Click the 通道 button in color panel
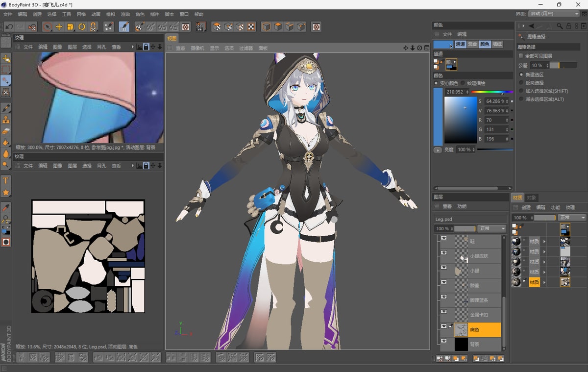The height and width of the screenshot is (372, 588). pos(461,44)
